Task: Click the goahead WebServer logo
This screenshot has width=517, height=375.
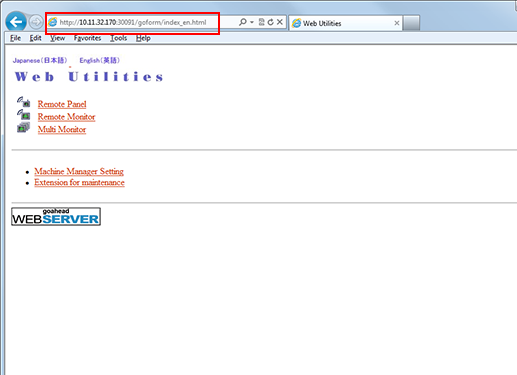Action: pos(56,217)
